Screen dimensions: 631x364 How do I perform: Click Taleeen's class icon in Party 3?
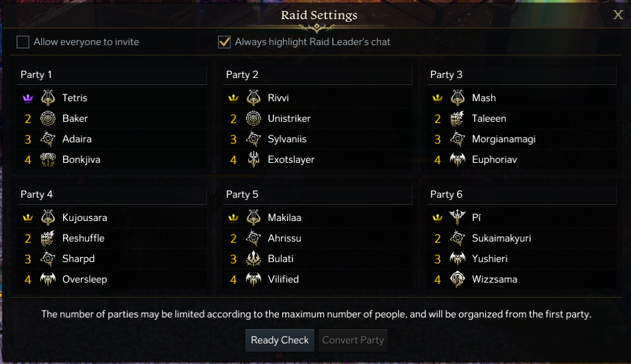tap(458, 118)
